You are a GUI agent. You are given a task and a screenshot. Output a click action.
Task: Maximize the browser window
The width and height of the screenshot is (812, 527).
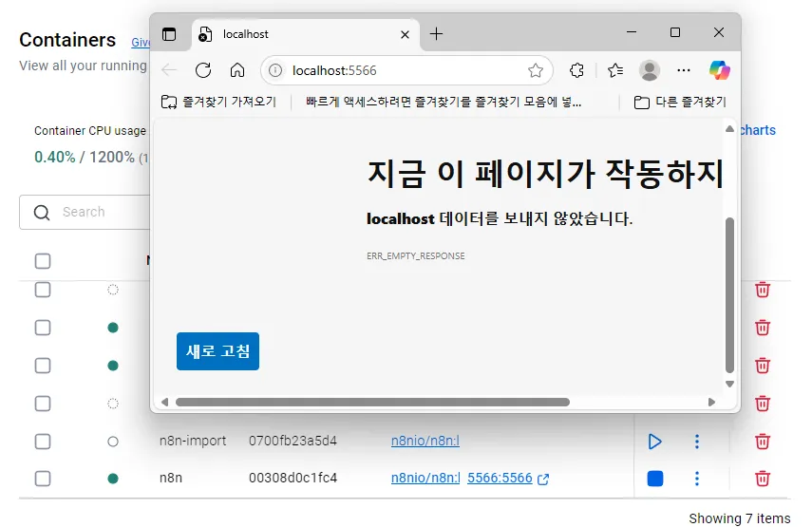pos(675,32)
